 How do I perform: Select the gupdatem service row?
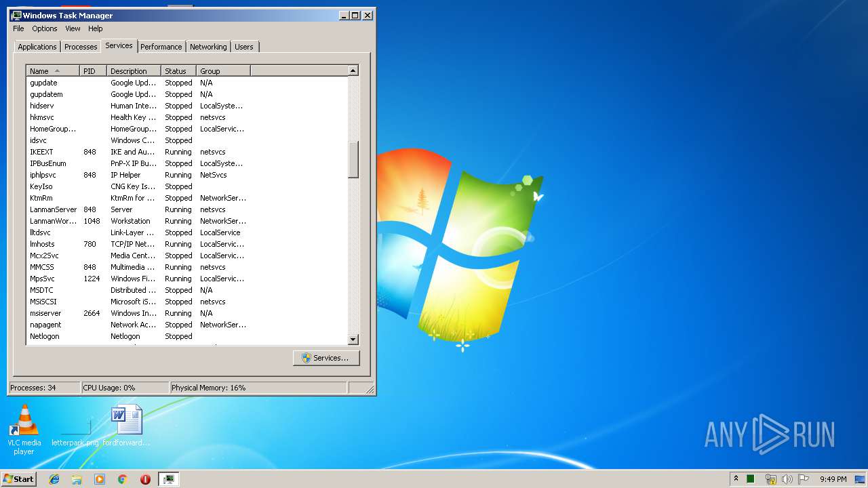186,94
